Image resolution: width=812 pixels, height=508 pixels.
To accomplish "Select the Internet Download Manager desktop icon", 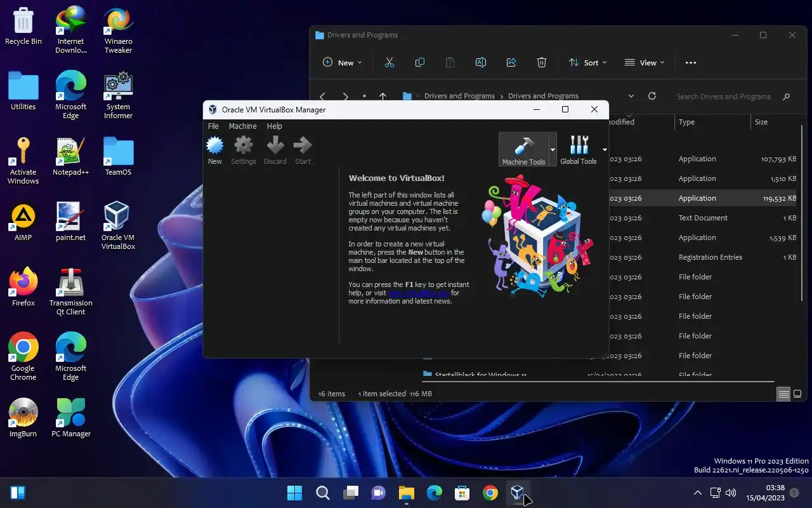I will click(x=70, y=30).
